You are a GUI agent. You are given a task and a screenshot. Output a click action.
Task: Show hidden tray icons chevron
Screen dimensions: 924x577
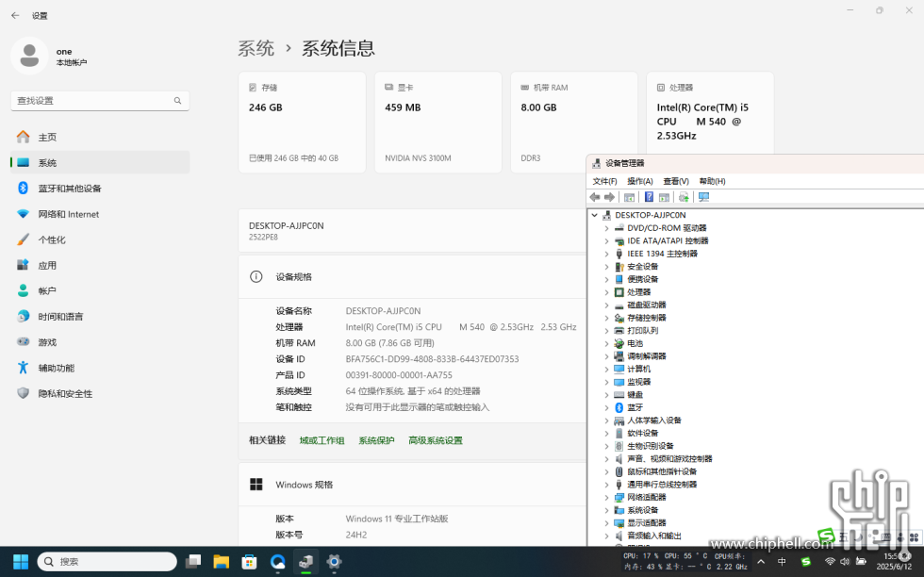coord(761,562)
